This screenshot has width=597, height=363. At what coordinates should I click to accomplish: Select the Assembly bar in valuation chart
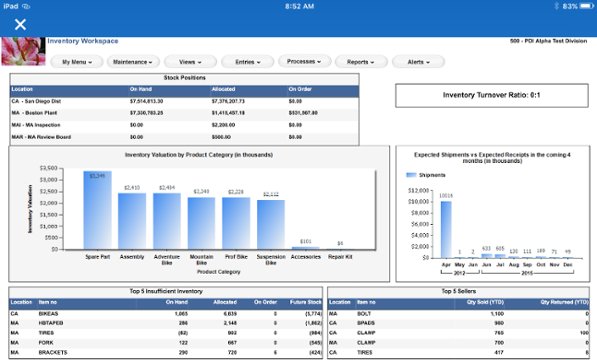132,221
